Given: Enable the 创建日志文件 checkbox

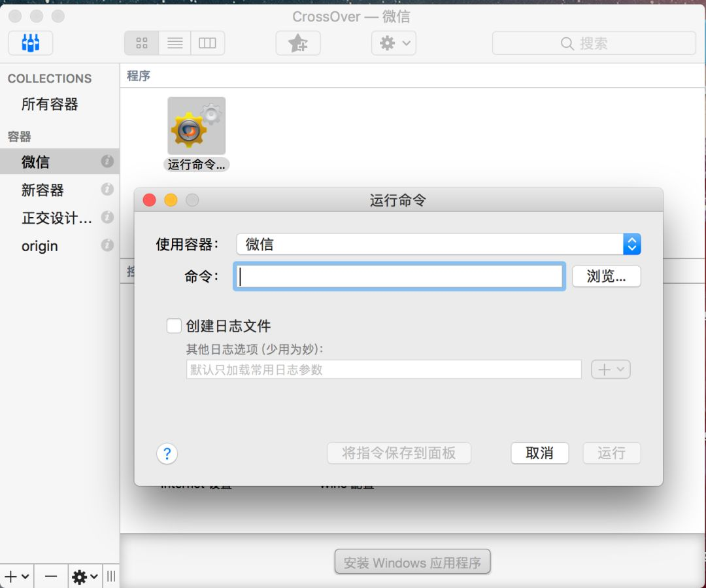Looking at the screenshot, I should tap(174, 325).
